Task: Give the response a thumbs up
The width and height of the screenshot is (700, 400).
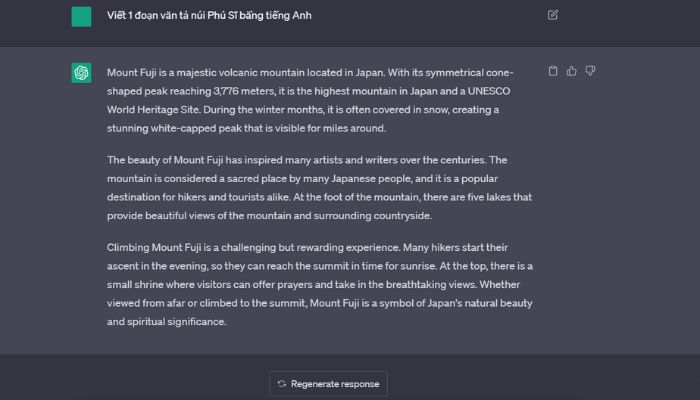Action: click(x=571, y=71)
